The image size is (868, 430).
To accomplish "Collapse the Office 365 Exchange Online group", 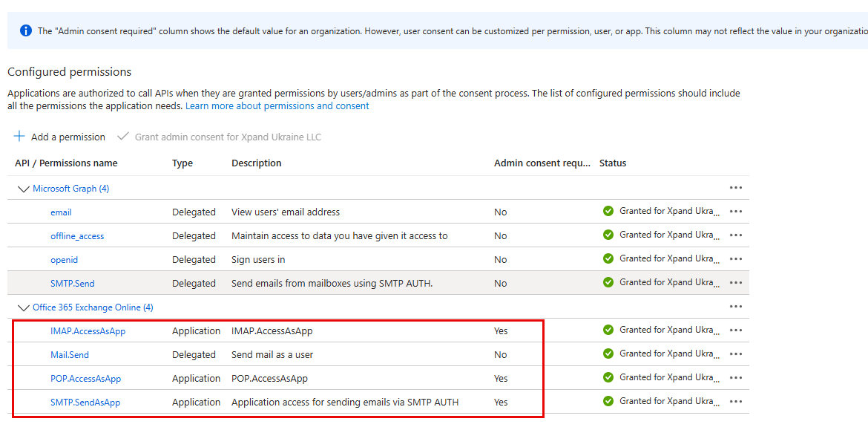I will (23, 307).
